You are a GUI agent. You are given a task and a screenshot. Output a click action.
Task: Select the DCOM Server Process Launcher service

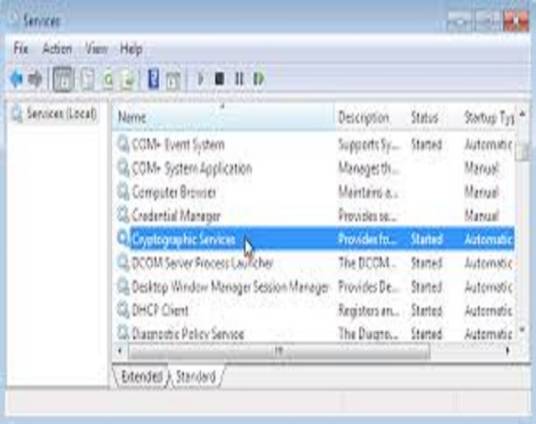(202, 263)
